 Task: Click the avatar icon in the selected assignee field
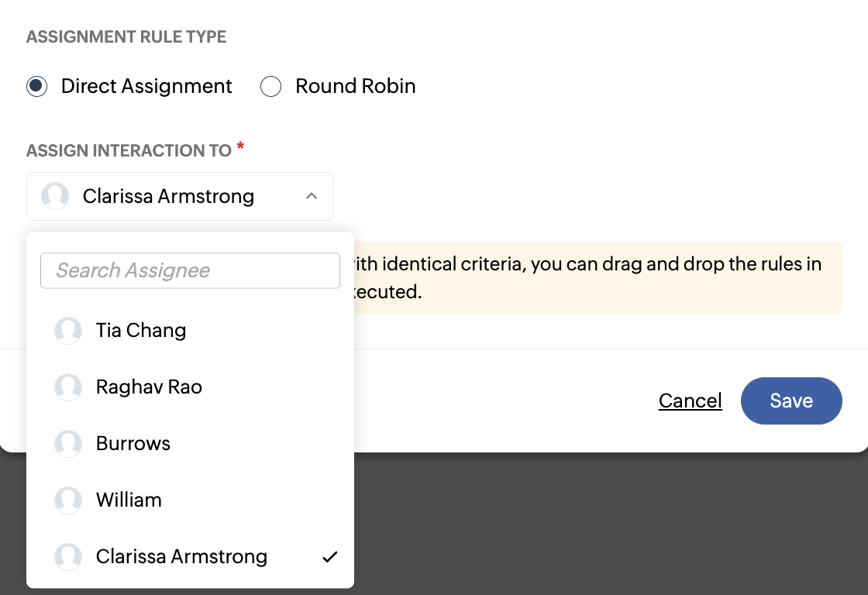point(55,197)
